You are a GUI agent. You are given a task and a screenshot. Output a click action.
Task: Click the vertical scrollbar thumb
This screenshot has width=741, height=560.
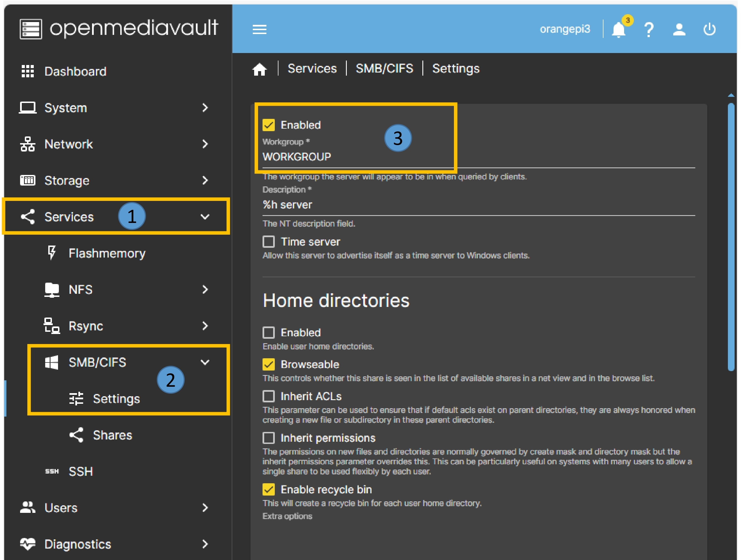(731, 237)
